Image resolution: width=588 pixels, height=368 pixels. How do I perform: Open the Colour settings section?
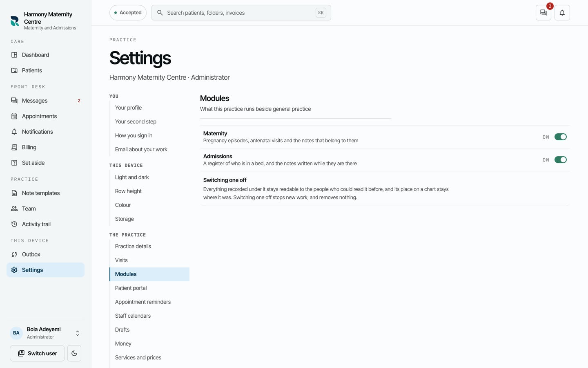149,205
